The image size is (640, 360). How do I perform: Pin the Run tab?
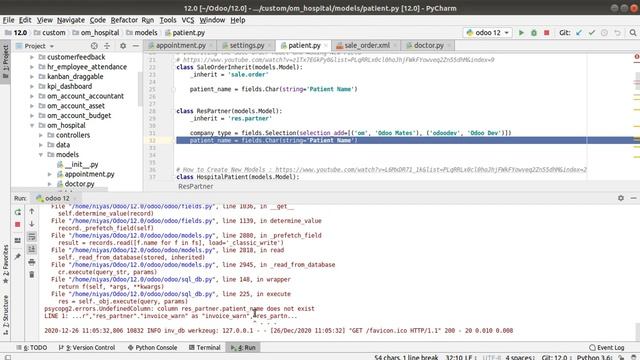point(18,257)
